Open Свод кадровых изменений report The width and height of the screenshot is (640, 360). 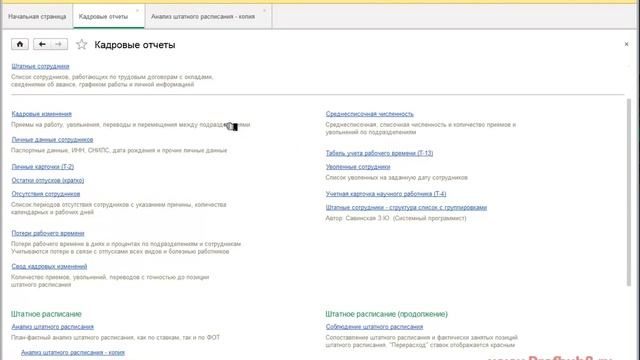pyautogui.click(x=49, y=267)
